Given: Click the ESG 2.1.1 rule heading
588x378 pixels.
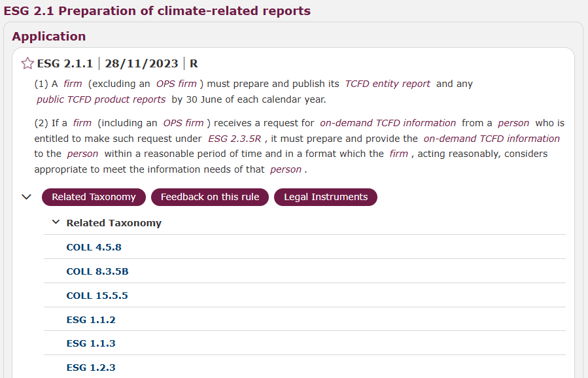Looking at the screenshot, I should pyautogui.click(x=65, y=63).
